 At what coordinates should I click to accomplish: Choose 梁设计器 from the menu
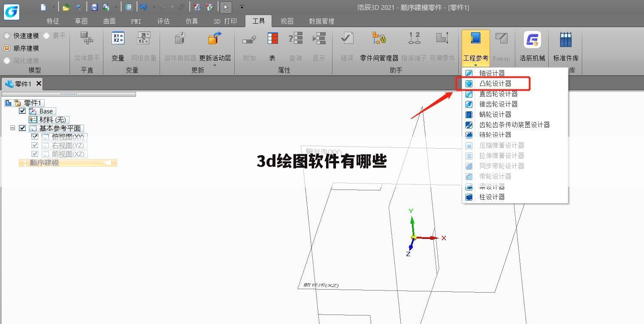pos(515,186)
